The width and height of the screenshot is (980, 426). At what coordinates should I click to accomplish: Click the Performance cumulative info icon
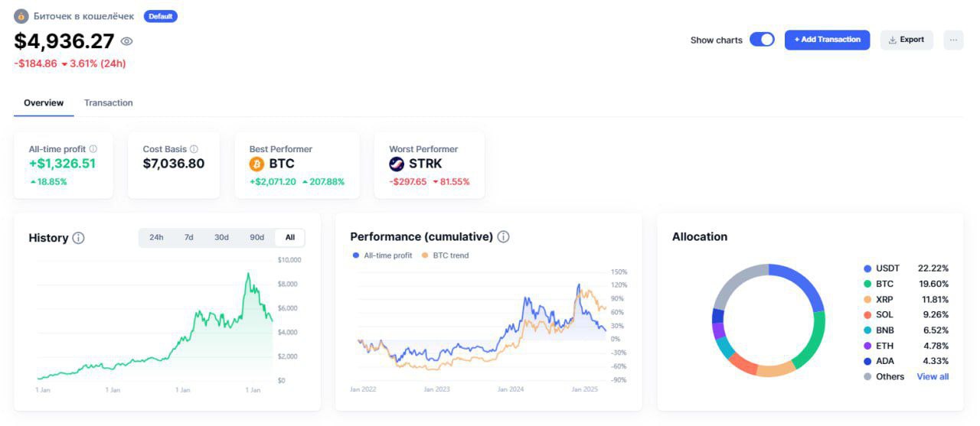click(x=503, y=237)
